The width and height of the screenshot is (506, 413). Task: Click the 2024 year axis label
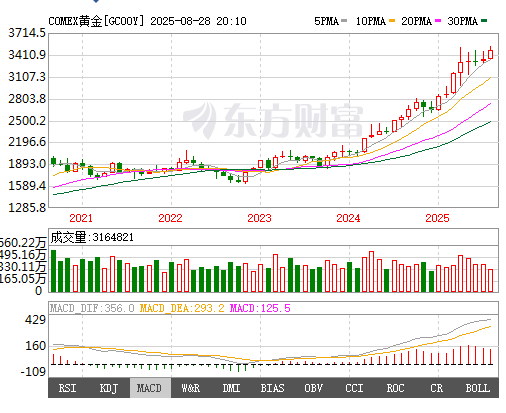(x=348, y=218)
